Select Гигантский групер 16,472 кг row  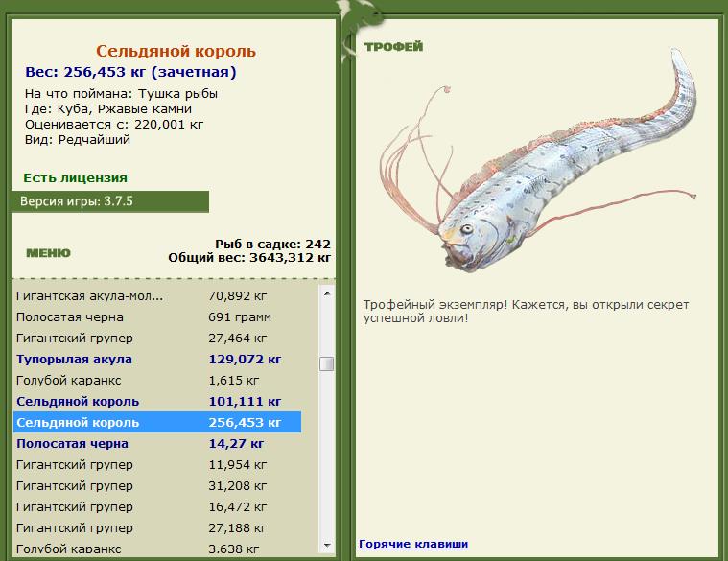click(157, 506)
